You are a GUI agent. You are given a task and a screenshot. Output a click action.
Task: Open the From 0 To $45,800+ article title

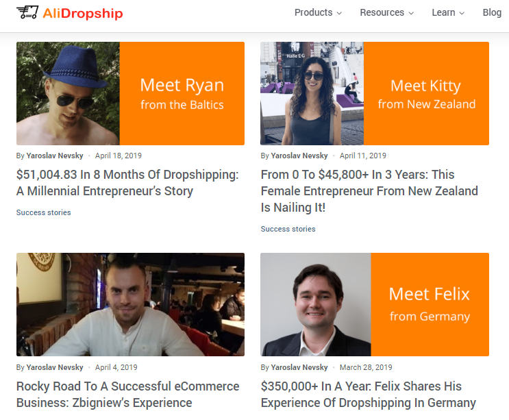[x=369, y=190]
